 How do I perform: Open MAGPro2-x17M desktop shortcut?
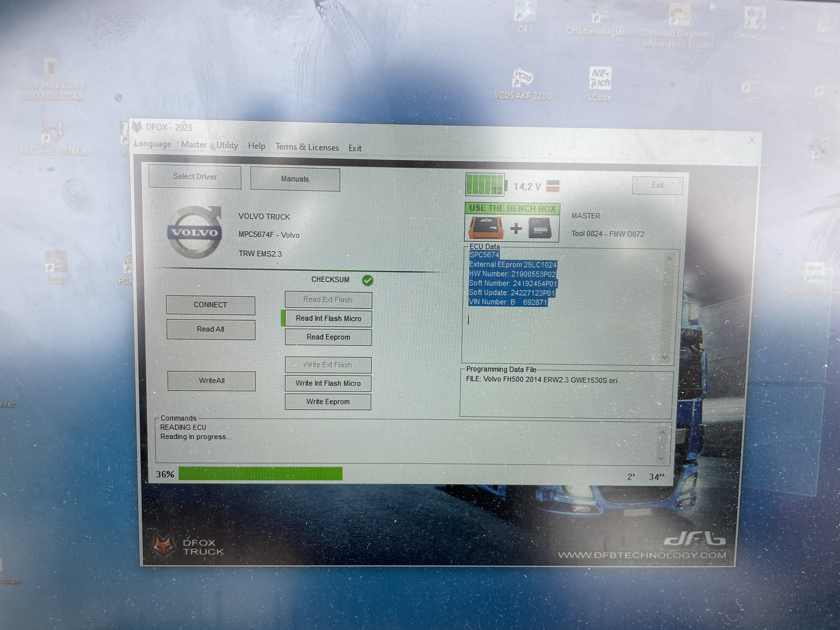(52, 138)
